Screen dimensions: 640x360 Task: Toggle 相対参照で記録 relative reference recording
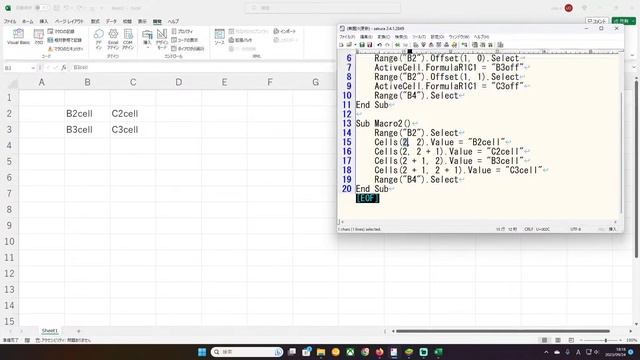click(65, 40)
